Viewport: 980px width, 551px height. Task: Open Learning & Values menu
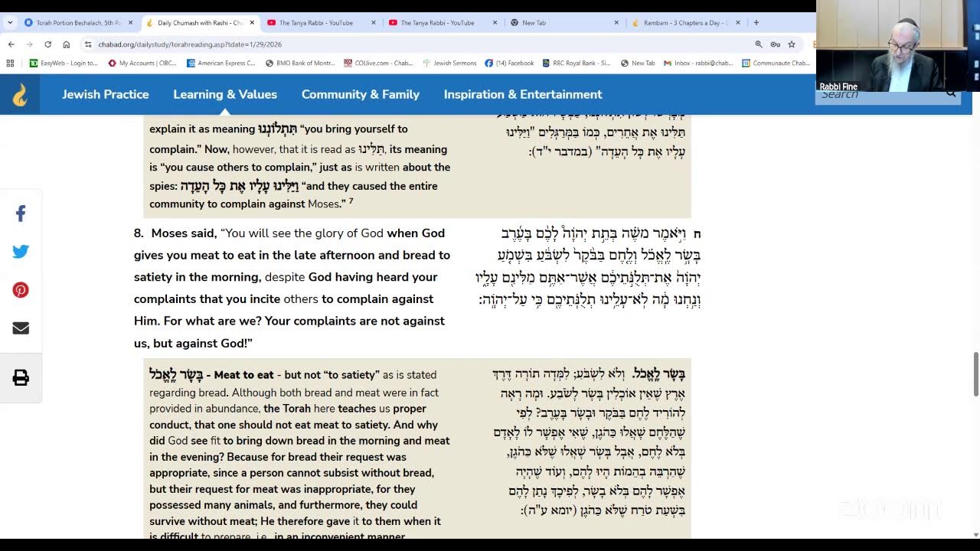(225, 94)
